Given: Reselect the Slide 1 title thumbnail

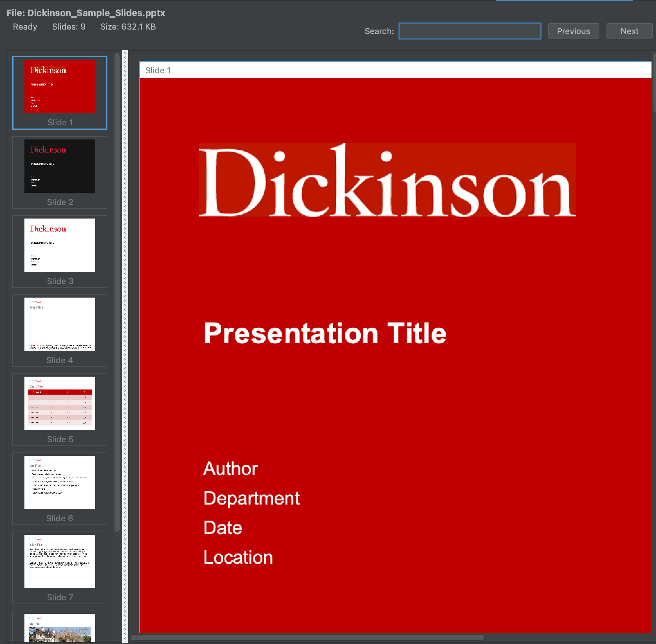Looking at the screenshot, I should (x=59, y=86).
